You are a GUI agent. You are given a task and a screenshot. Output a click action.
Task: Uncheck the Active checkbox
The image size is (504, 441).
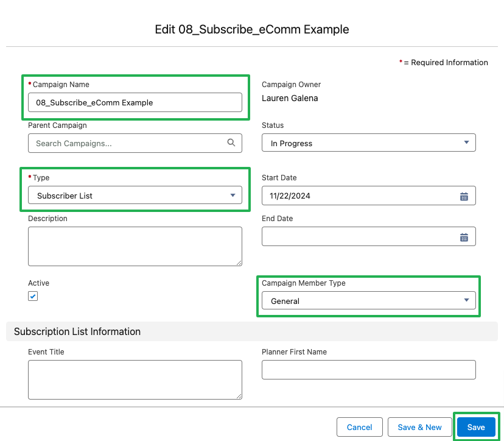click(33, 296)
